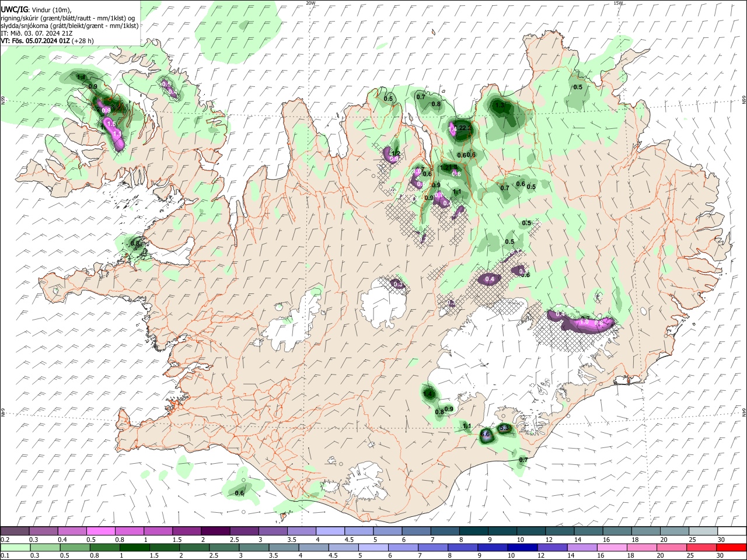Click the '20W' longitude label
The width and height of the screenshot is (747, 560).
[x=310, y=3]
